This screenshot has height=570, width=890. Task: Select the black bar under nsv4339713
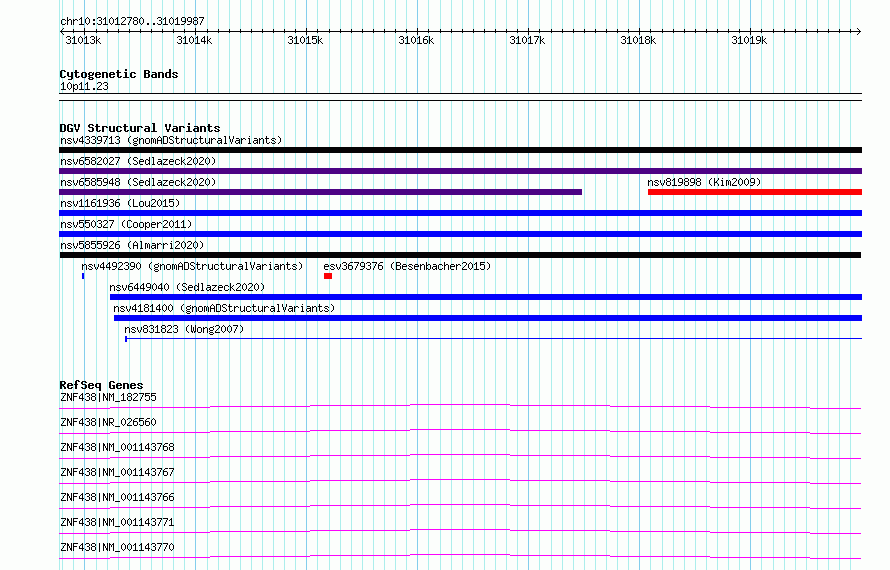[x=460, y=150]
